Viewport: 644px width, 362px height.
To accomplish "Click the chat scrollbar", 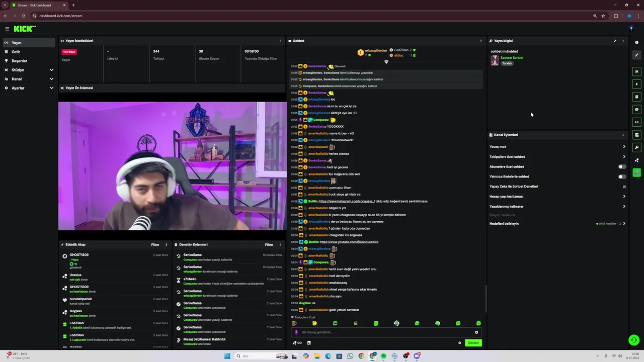I will (486, 299).
